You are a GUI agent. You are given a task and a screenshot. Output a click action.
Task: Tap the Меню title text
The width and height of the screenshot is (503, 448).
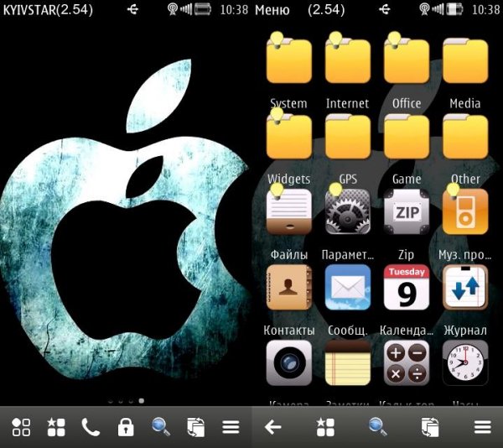coord(272,10)
